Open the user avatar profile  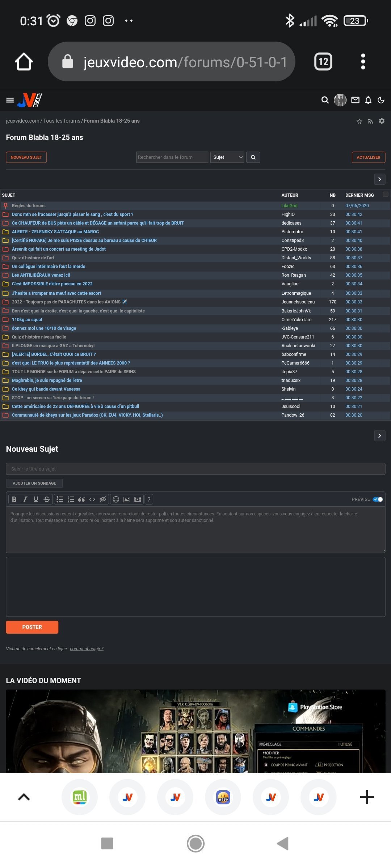(x=340, y=100)
